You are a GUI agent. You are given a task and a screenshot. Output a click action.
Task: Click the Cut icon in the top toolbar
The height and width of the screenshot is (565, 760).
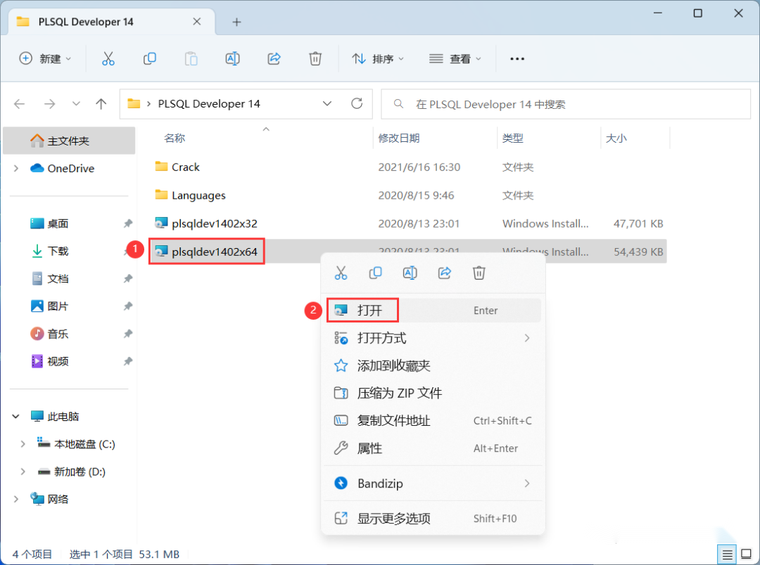108,59
